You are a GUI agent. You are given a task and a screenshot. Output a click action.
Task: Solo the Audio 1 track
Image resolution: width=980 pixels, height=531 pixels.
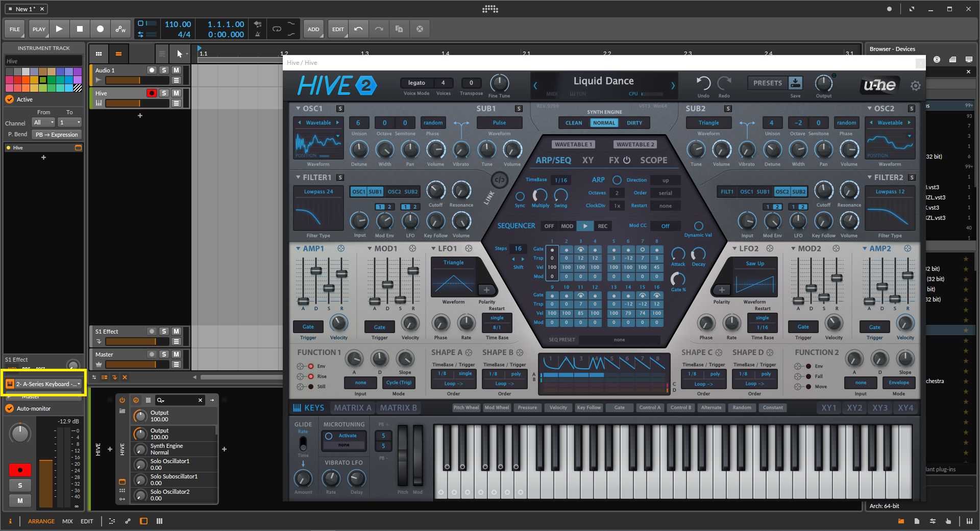click(164, 70)
